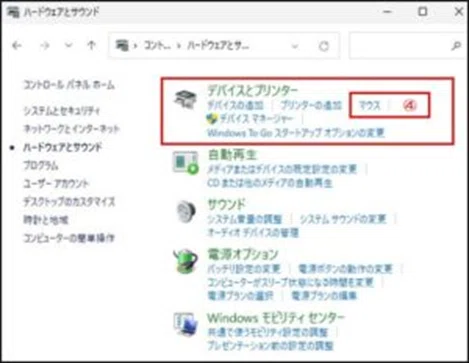Open 電源オプション heading
Image resolution: width=469 pixels, height=363 pixels.
click(x=243, y=254)
